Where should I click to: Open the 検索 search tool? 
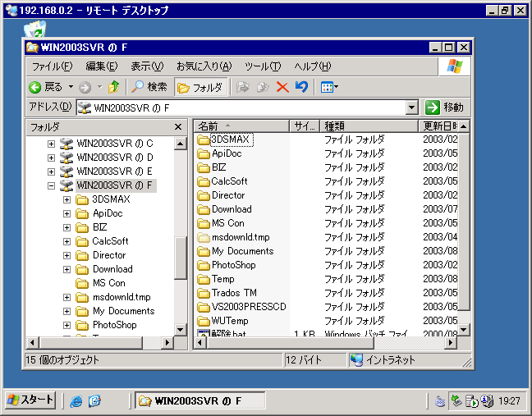[x=149, y=87]
